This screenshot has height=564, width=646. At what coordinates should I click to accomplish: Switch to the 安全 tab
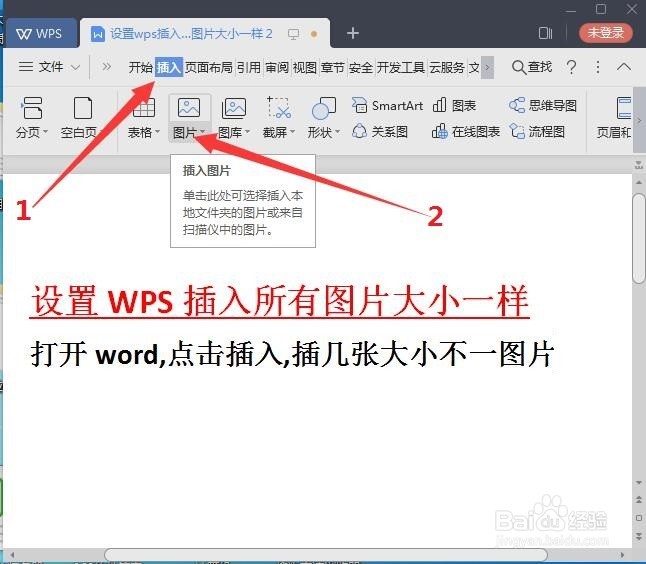(360, 67)
